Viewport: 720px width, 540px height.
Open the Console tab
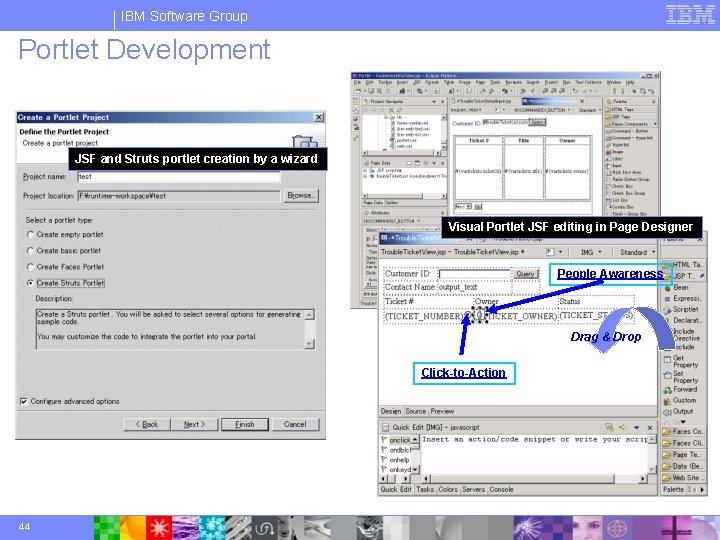point(501,489)
